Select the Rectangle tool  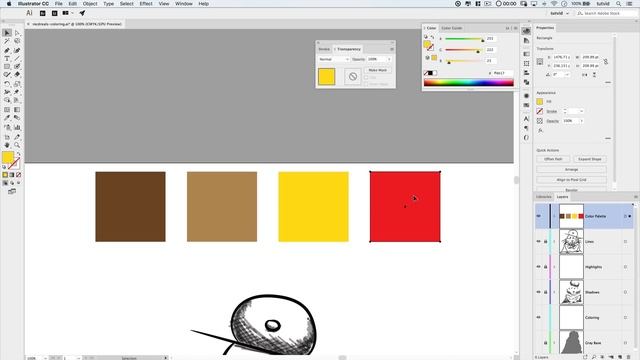[7, 67]
